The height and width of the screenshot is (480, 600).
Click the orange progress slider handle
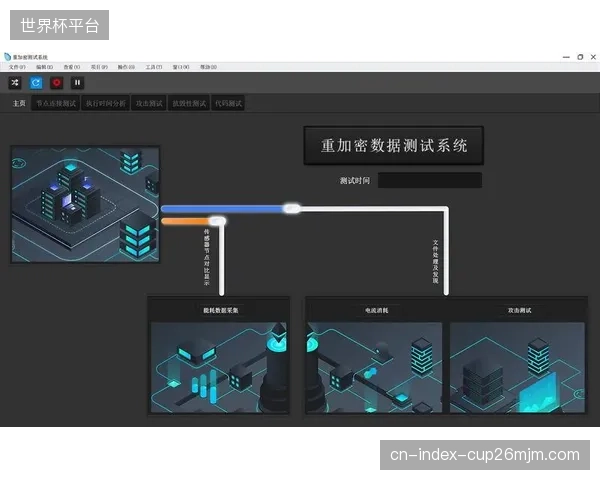218,221
